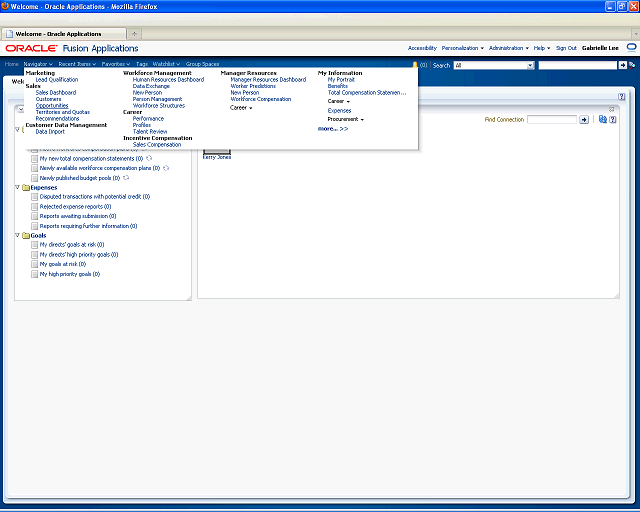Expand Career under Manager Resources
This screenshot has height=512, width=640.
(x=241, y=108)
